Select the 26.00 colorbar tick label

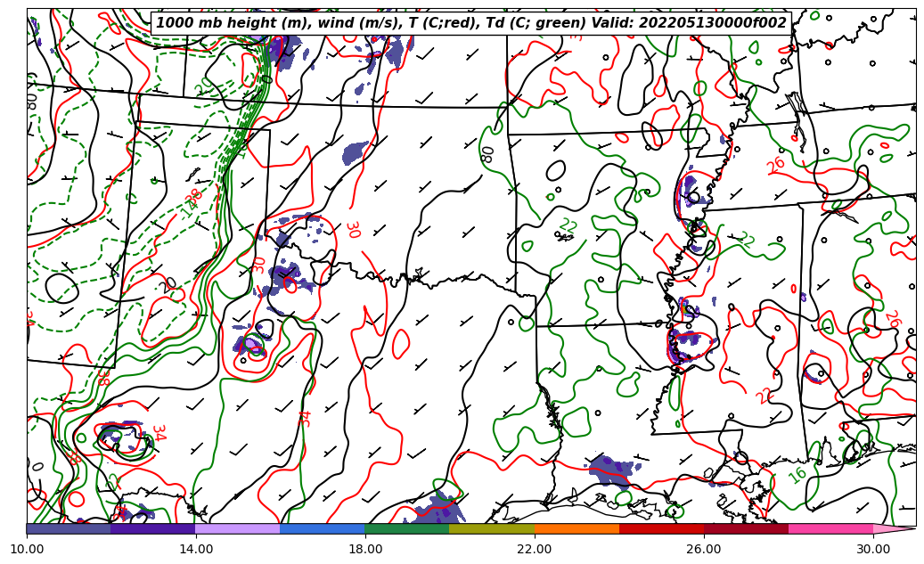point(704,549)
